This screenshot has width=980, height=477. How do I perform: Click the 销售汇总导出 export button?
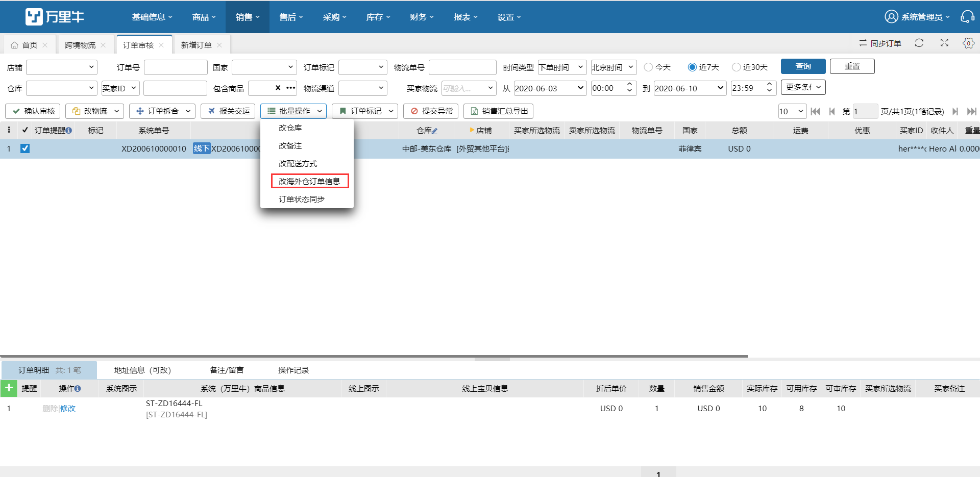click(498, 111)
